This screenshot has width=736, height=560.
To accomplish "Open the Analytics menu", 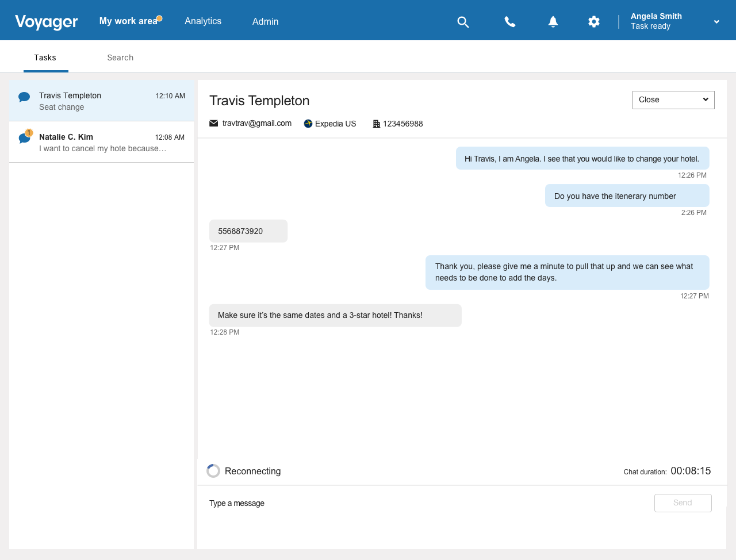I will pos(203,21).
